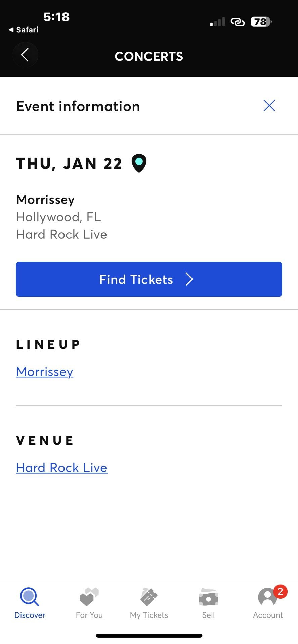Viewport: 298px width, 644px height.
Task: Tap the THU, JAN 22 date heading
Action: (69, 164)
